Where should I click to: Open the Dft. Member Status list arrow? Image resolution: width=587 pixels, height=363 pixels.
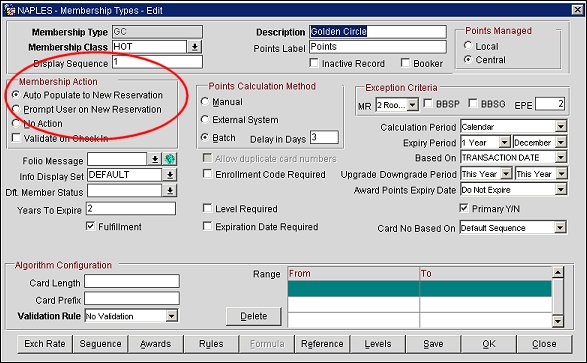click(170, 191)
